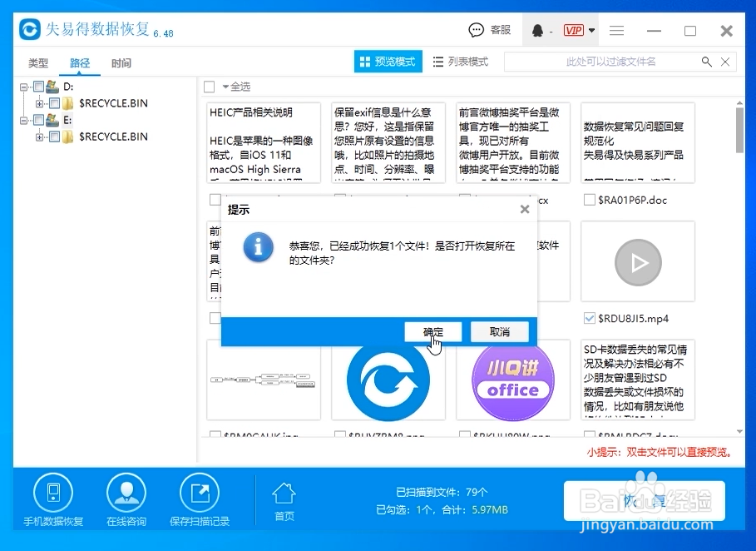Image resolution: width=756 pixels, height=551 pixels.
Task: Click the 恢复 recover button
Action: tap(646, 500)
